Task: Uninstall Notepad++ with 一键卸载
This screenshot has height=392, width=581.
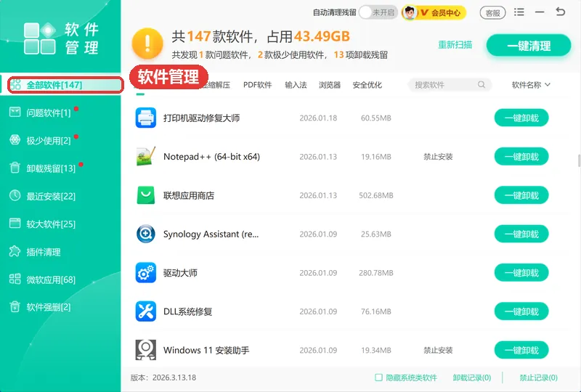Action: click(521, 156)
